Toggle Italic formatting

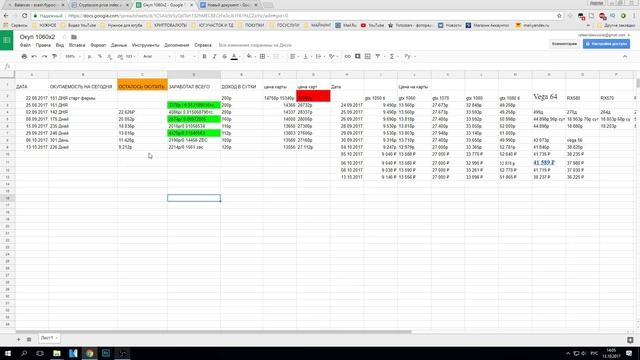tap(214, 56)
